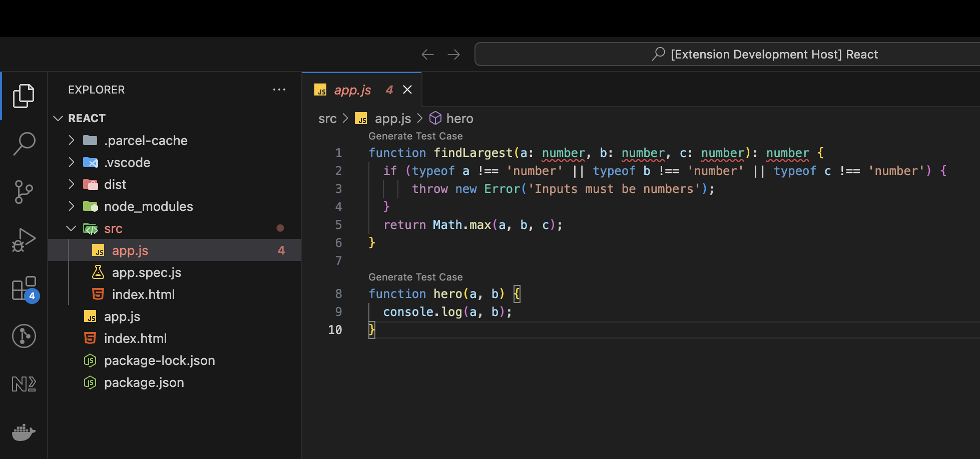
Task: Open the Git graph circular icon view
Action: pos(24,335)
